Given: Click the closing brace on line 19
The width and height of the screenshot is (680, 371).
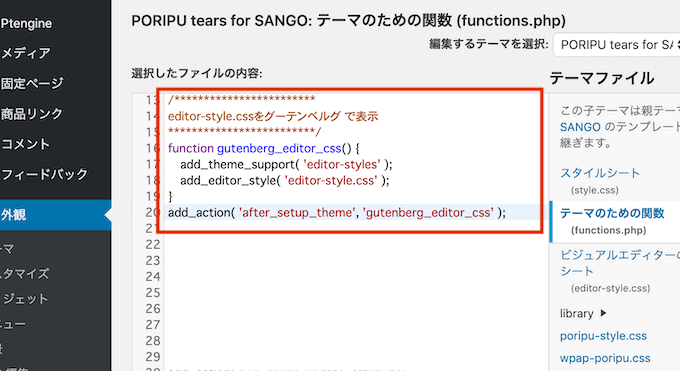Looking at the screenshot, I should [170, 197].
